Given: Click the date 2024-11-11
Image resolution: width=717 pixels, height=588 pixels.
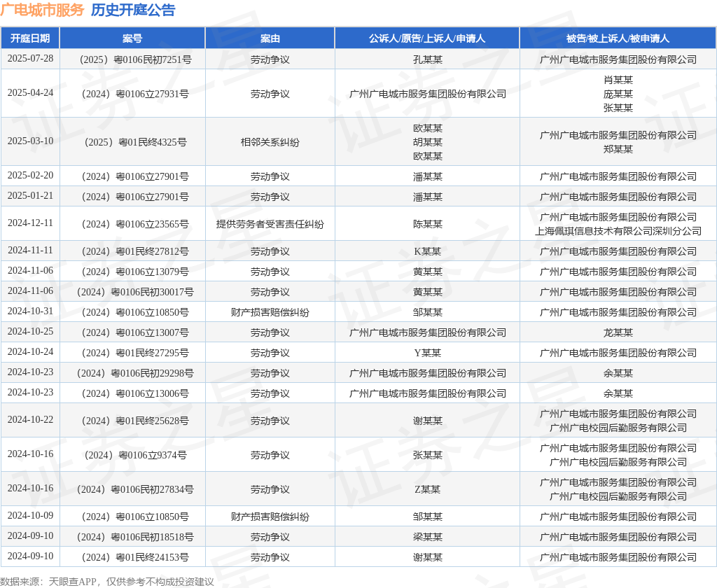Looking at the screenshot, I should point(30,251).
